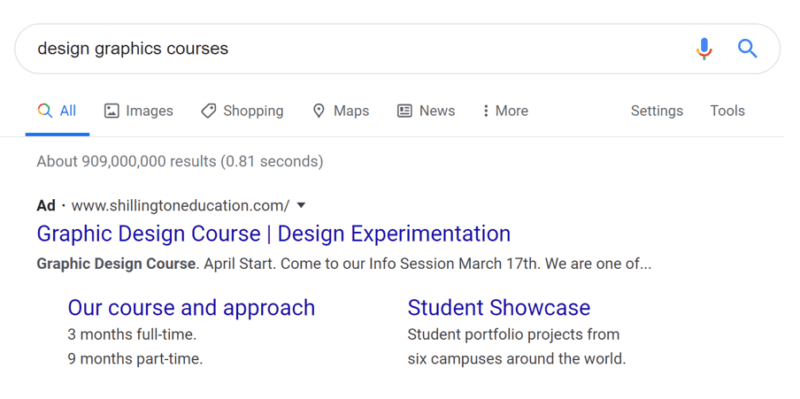Click the 'Student portfolio projects from' text
The height and width of the screenshot is (399, 800).
click(x=514, y=335)
